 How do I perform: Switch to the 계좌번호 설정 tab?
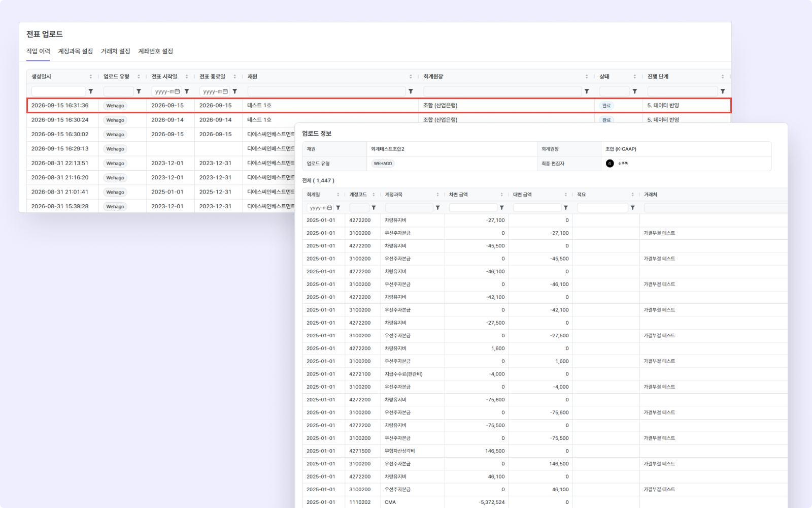click(x=156, y=51)
